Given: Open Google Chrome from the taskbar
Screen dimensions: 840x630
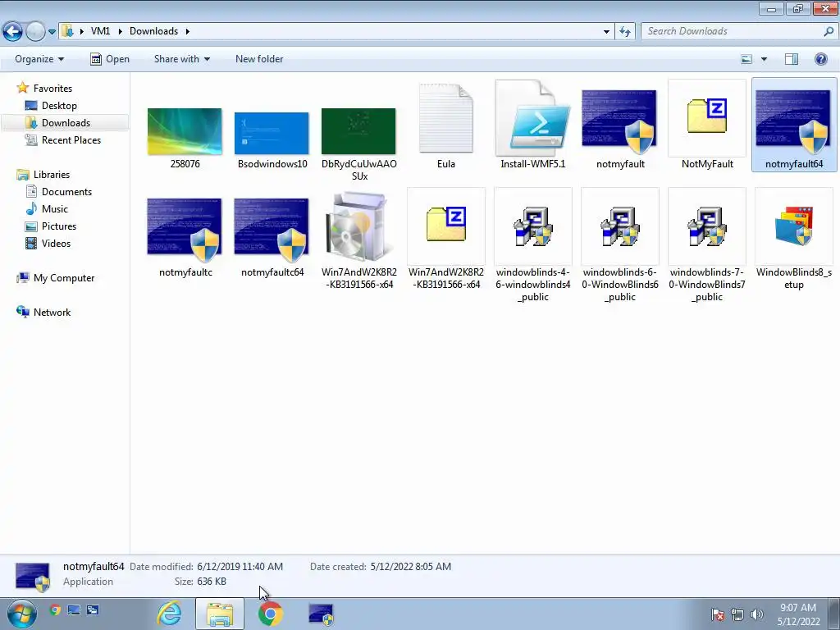Looking at the screenshot, I should [x=271, y=614].
